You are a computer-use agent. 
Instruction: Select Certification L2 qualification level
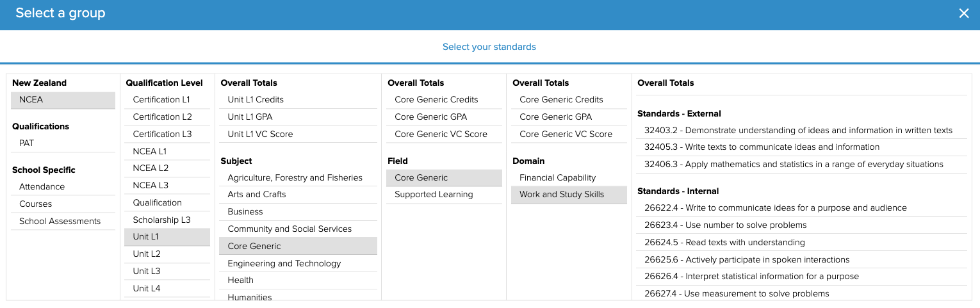click(x=162, y=117)
